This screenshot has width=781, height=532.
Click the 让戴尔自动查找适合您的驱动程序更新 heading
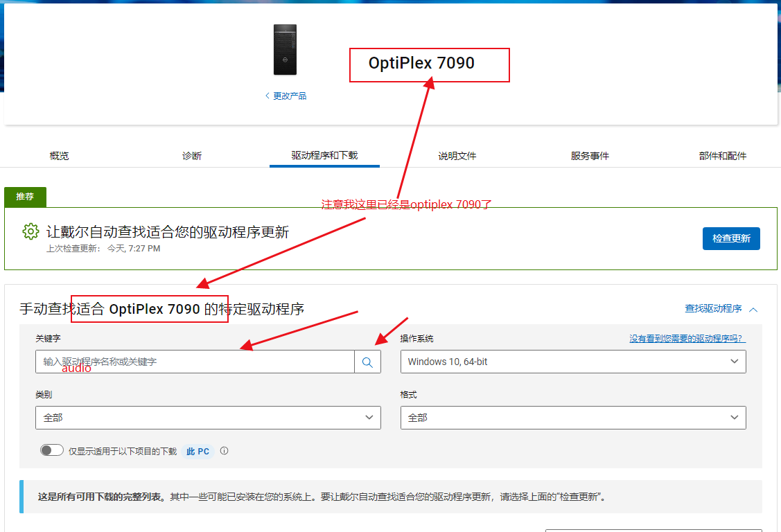(x=168, y=232)
